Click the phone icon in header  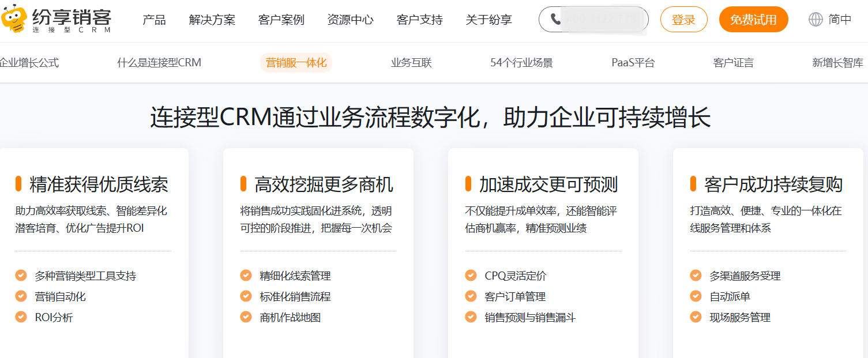[x=555, y=20]
